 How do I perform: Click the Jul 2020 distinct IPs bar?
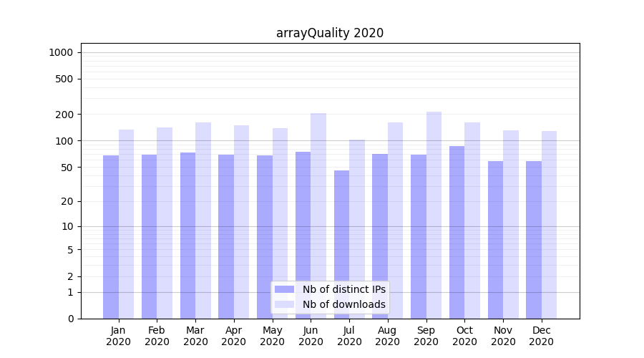[x=341, y=243]
